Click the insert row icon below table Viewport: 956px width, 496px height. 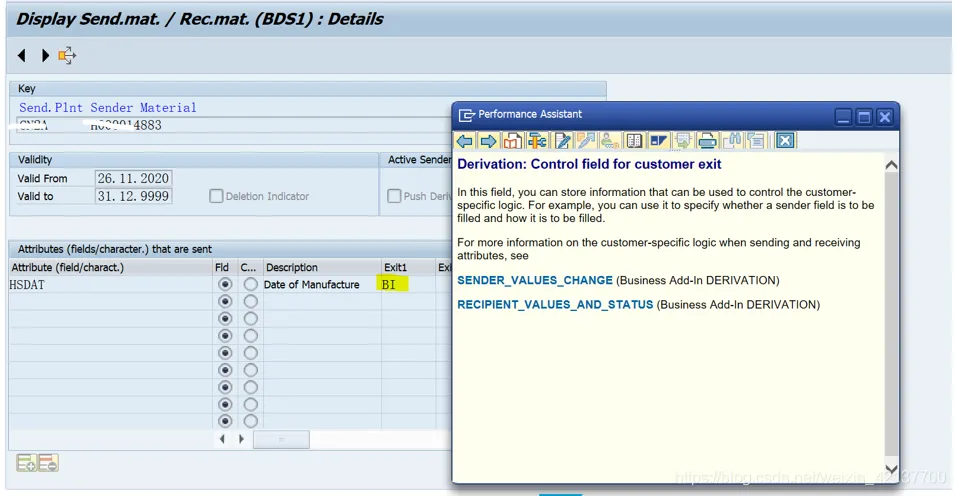click(x=26, y=463)
